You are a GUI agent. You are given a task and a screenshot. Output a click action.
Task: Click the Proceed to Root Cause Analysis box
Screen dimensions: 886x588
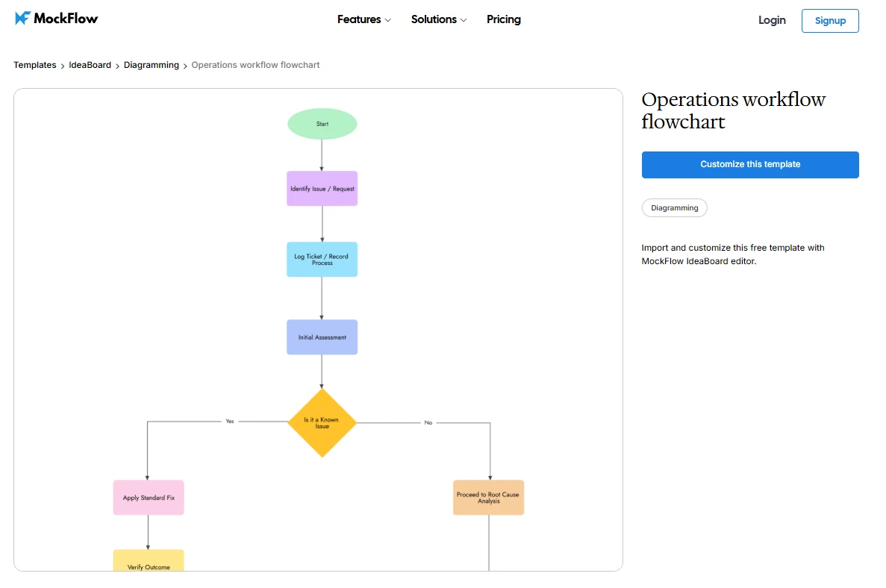[488, 498]
